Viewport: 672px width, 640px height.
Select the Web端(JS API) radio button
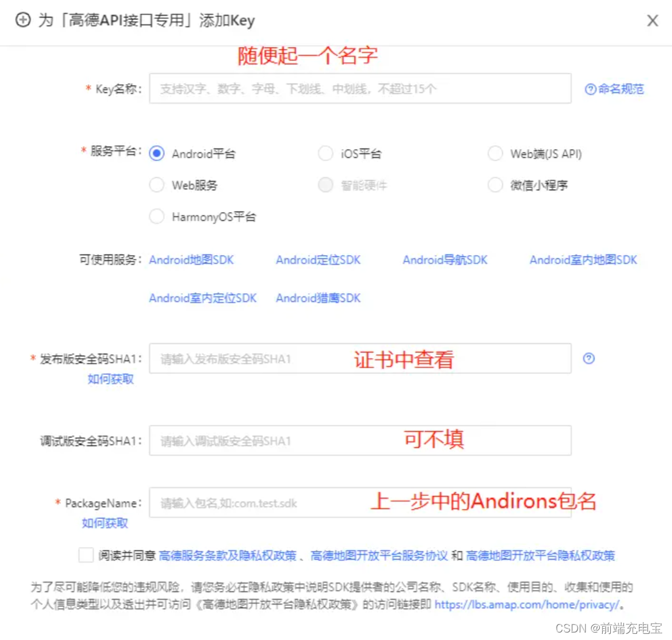pyautogui.click(x=495, y=153)
